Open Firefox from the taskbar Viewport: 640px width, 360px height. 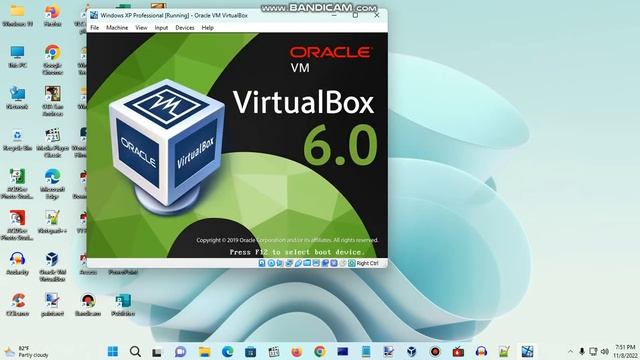(297, 351)
